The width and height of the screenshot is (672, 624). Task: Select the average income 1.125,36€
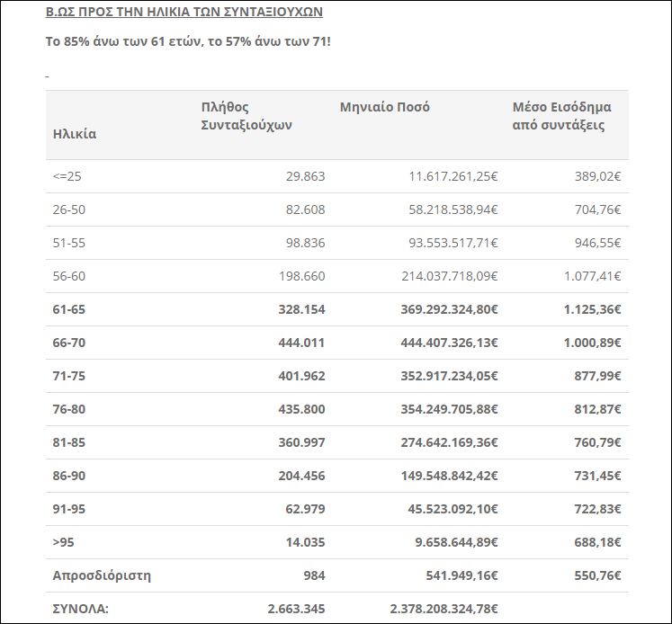coord(585,309)
